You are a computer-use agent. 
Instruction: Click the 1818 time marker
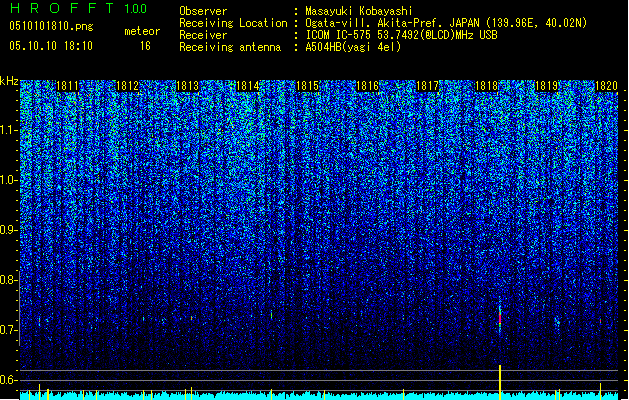486,86
